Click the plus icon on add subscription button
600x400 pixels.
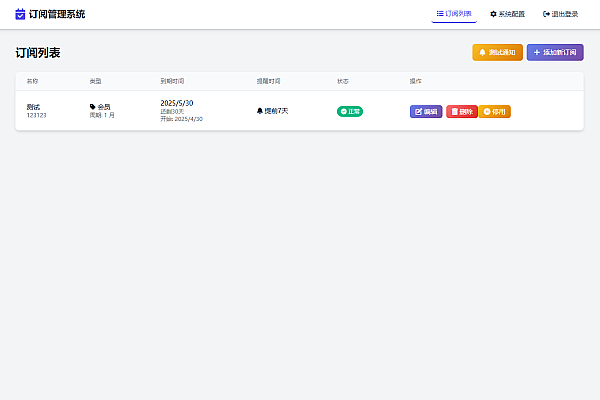[536, 52]
